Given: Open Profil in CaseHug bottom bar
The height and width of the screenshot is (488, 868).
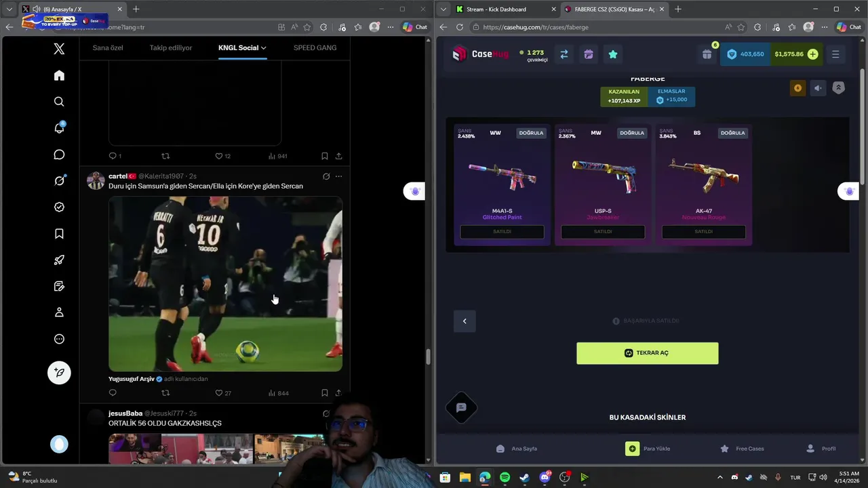Looking at the screenshot, I should tap(821, 449).
